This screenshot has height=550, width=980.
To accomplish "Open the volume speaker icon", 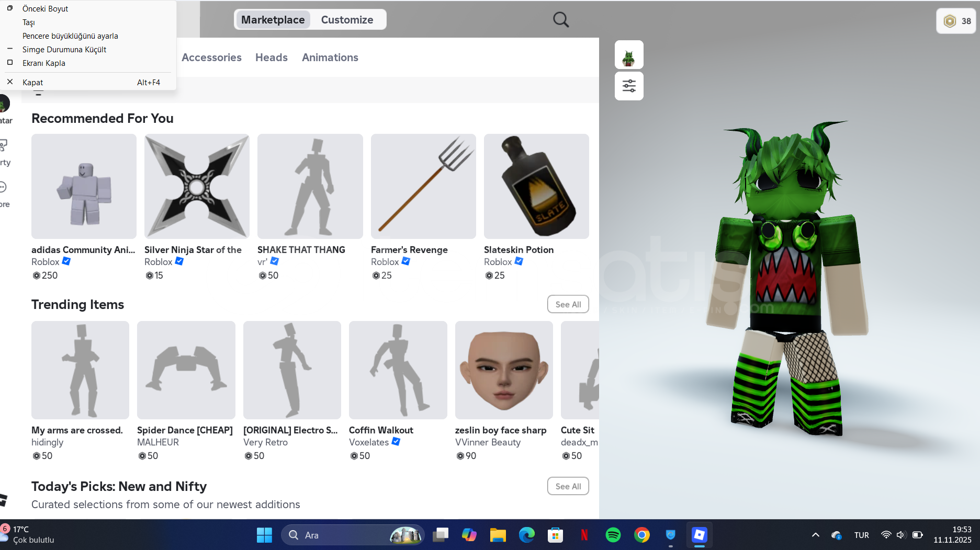I will click(901, 535).
